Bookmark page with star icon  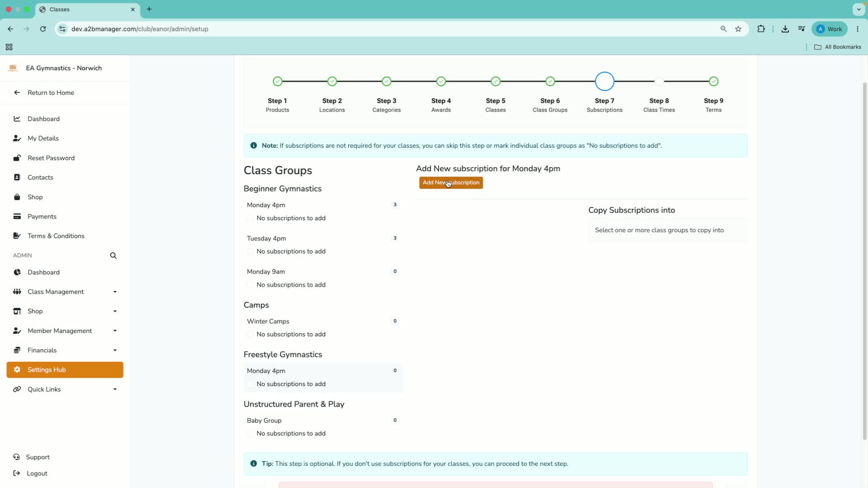(738, 29)
